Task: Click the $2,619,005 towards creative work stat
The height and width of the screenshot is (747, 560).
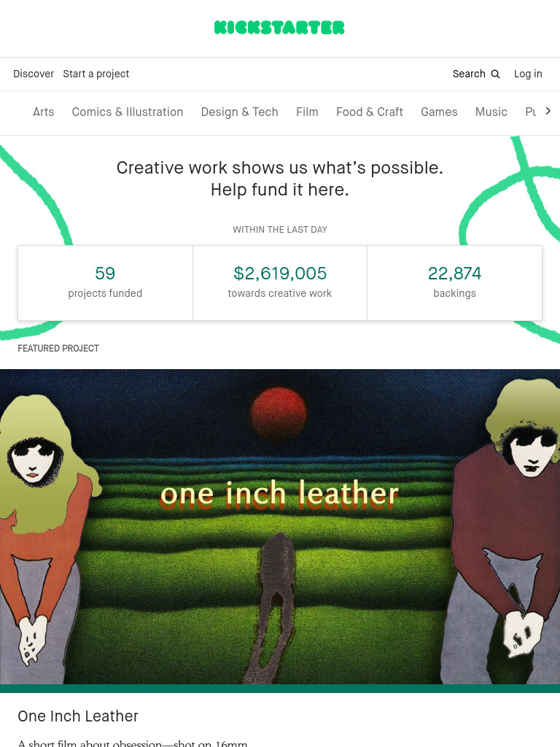Action: click(x=280, y=283)
